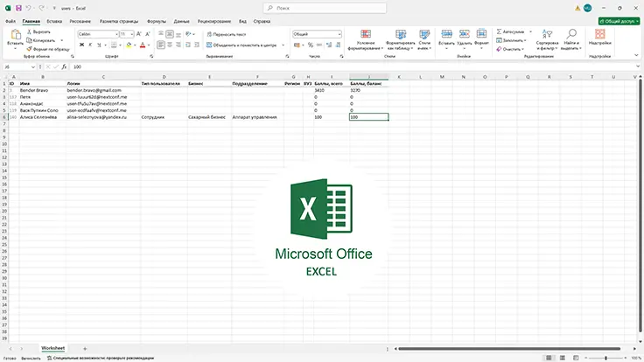Open the fill color dropdown arrow

click(135, 45)
